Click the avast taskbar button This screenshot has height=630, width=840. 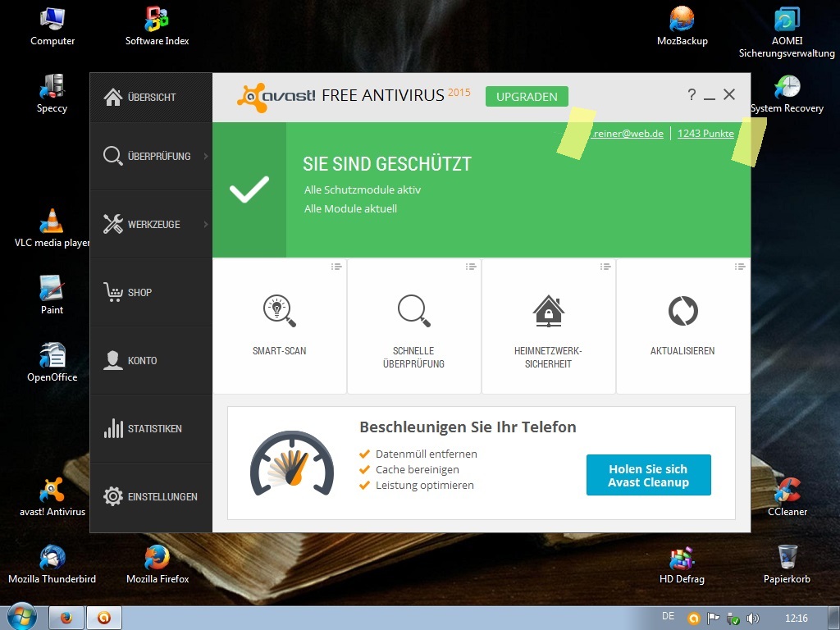coord(104,618)
